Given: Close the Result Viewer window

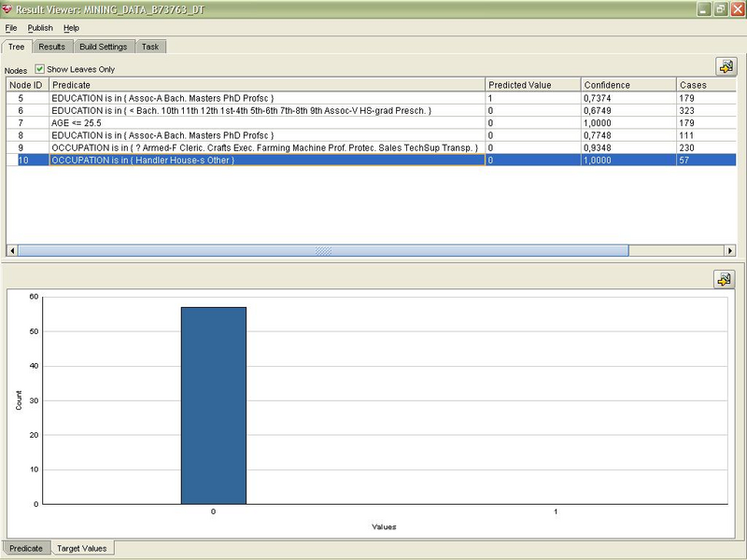Looking at the screenshot, I should [738, 9].
